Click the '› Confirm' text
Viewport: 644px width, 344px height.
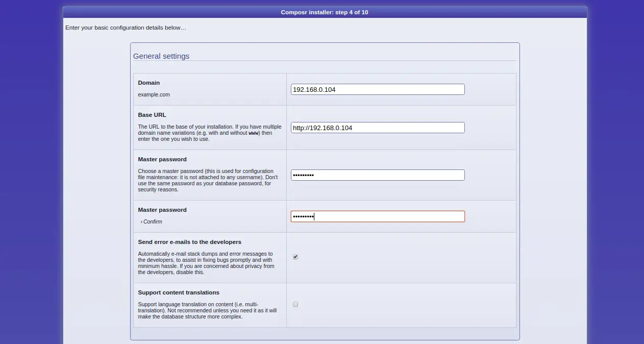152,222
